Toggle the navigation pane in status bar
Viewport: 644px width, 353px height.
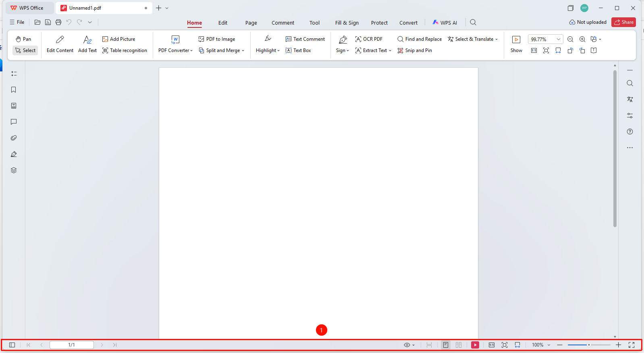(12, 345)
